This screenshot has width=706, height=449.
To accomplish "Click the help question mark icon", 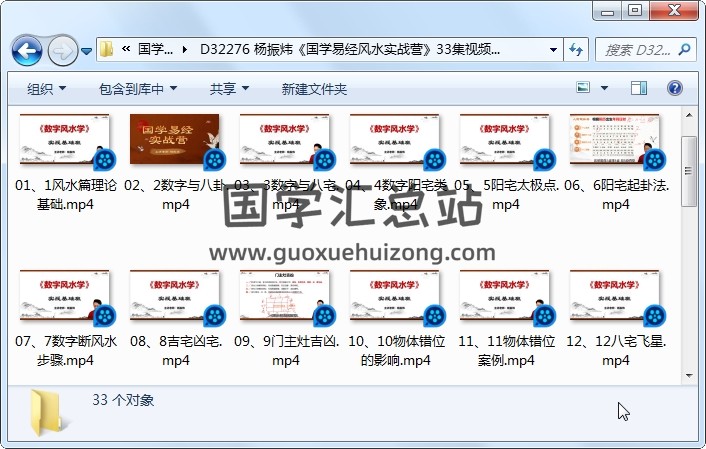I will [676, 89].
